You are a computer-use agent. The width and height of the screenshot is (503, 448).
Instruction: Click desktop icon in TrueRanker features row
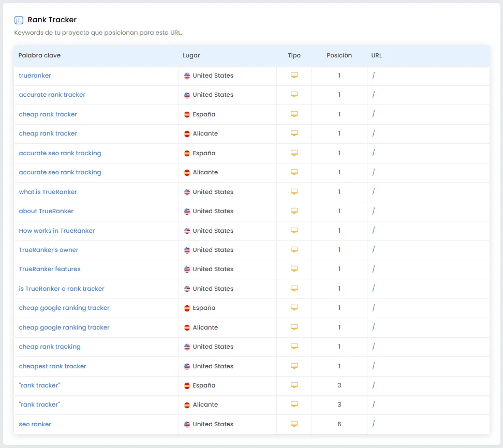(294, 269)
